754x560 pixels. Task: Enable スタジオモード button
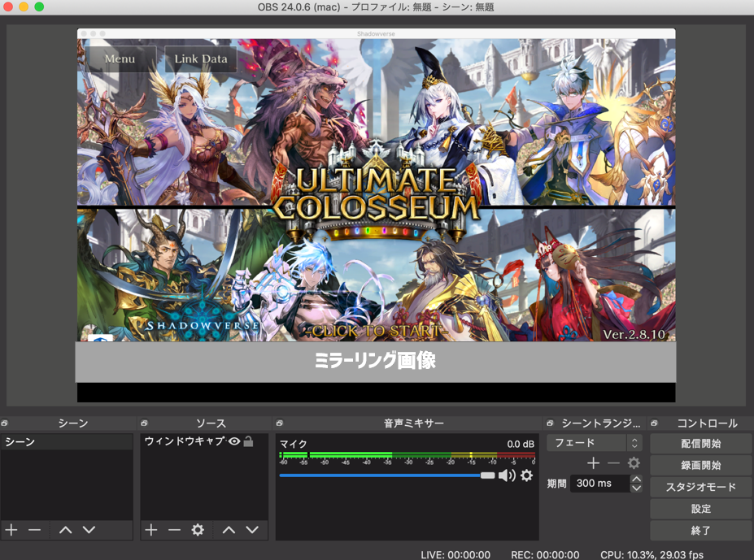pos(700,487)
